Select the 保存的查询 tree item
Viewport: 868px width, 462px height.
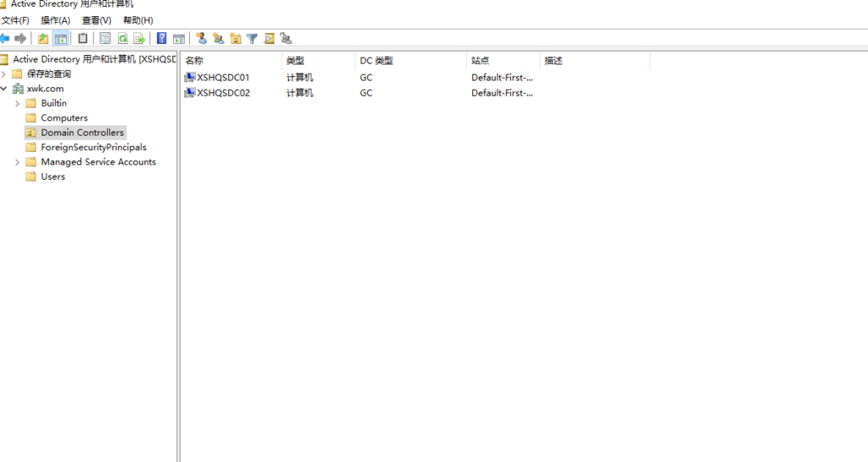[x=48, y=74]
